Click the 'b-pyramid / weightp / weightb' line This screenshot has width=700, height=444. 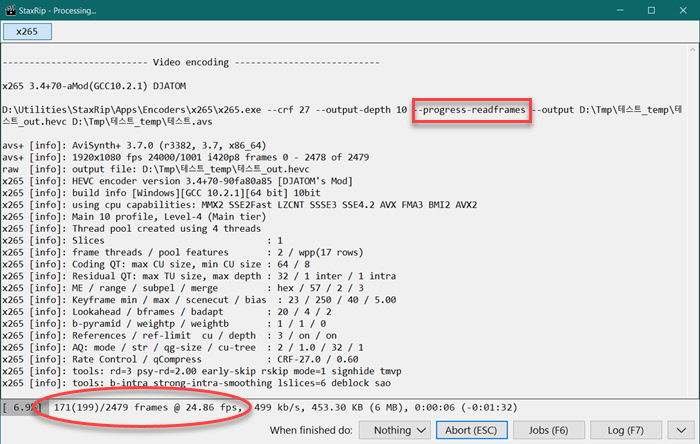pyautogui.click(x=164, y=324)
